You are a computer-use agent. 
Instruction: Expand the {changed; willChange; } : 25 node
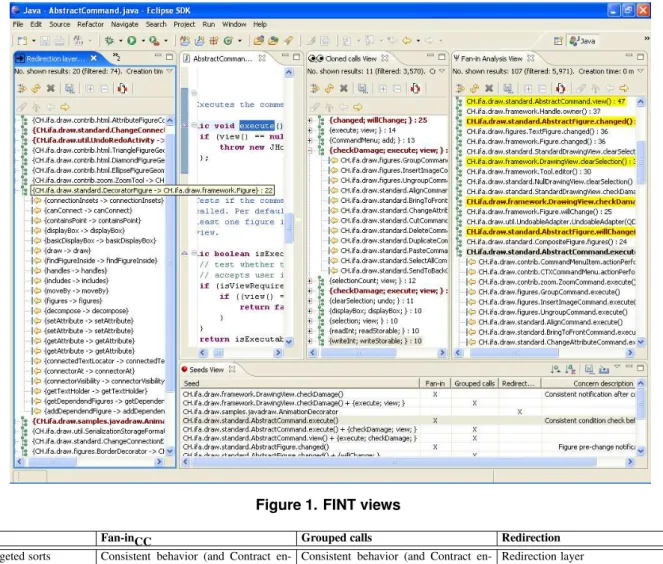click(310, 120)
